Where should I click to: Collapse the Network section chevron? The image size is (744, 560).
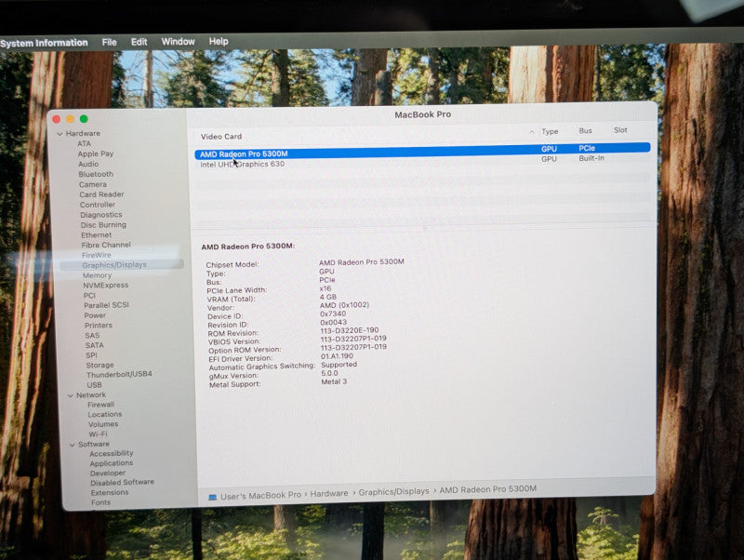click(x=71, y=395)
